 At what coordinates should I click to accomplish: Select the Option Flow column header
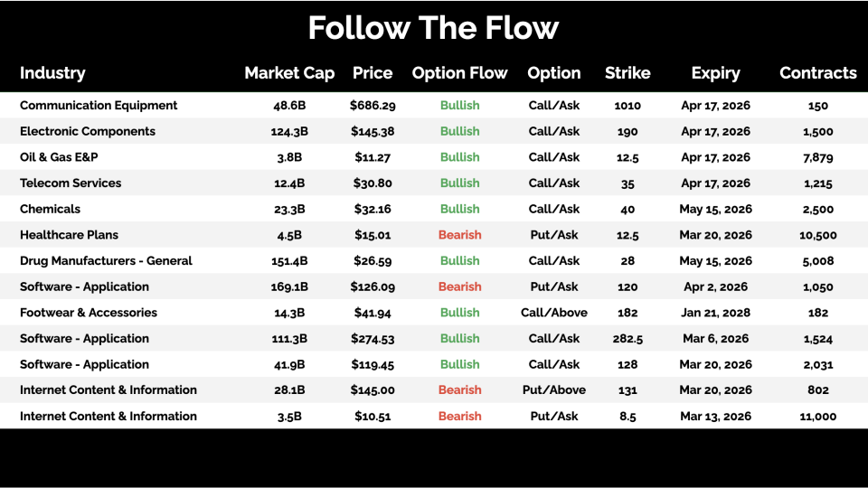click(x=459, y=73)
